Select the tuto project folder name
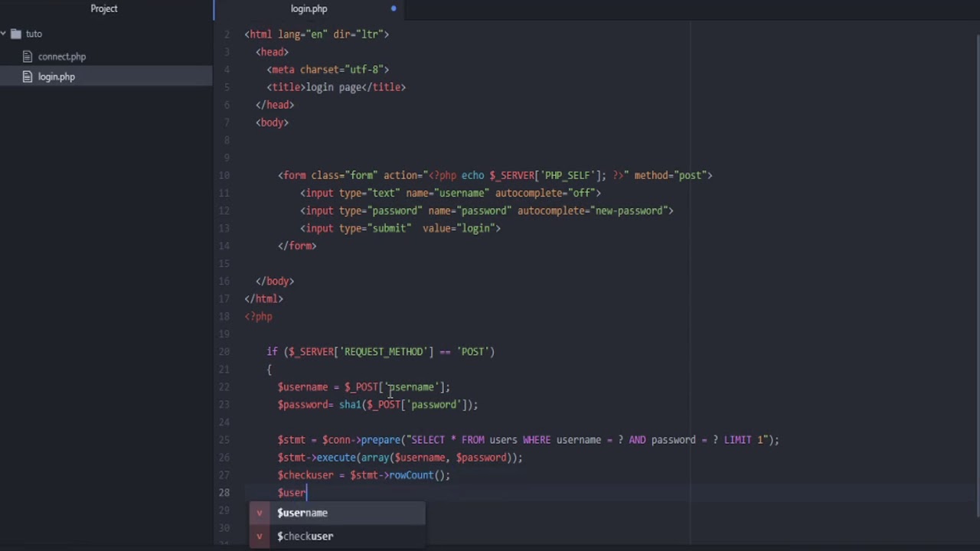Image resolution: width=980 pixels, height=551 pixels. click(34, 34)
